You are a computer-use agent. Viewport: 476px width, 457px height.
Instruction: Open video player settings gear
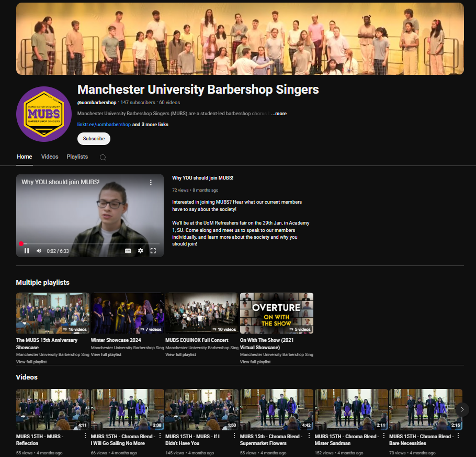click(140, 251)
